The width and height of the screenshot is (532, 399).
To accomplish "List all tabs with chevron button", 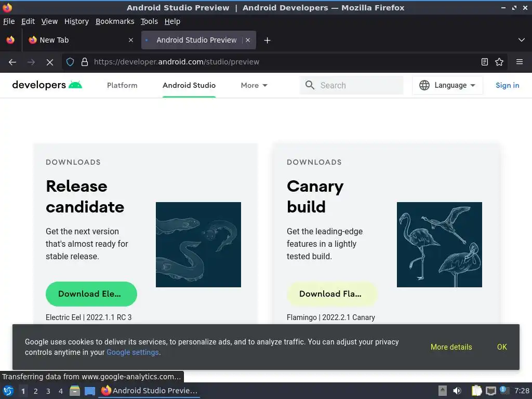I will 522,40.
